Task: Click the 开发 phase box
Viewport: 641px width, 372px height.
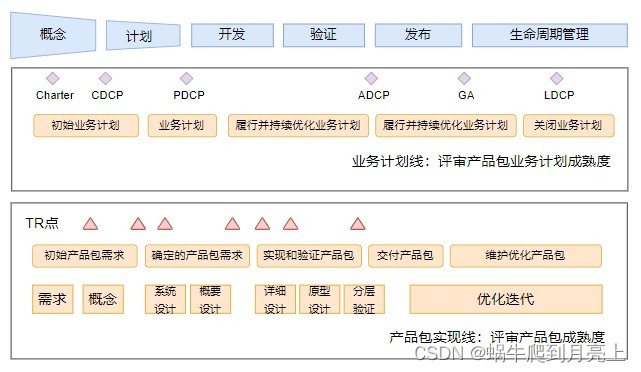Action: (x=232, y=35)
